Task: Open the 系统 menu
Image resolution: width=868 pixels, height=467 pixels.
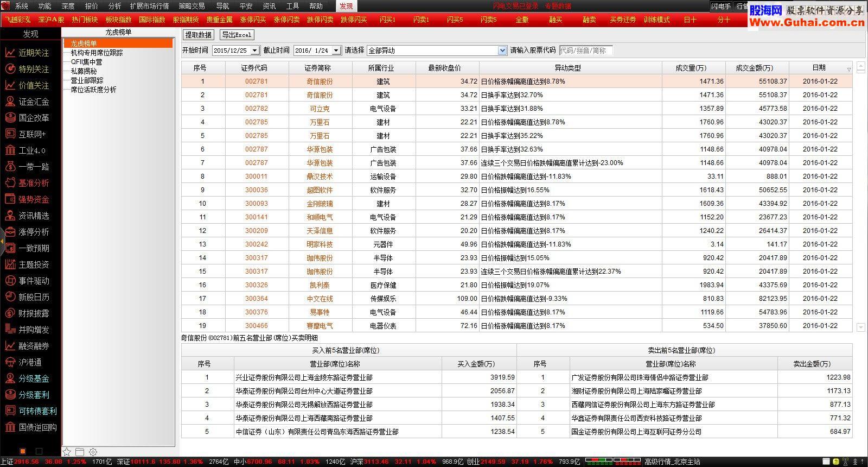Action: (22, 6)
